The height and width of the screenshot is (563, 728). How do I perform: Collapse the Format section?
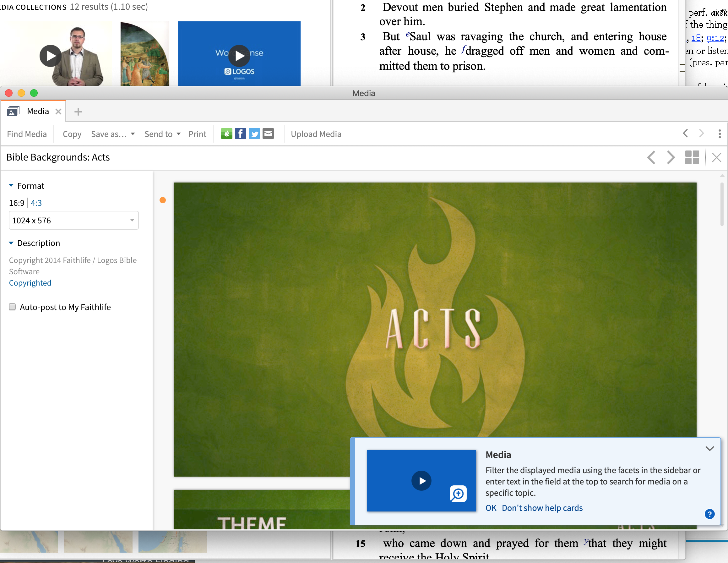11,185
